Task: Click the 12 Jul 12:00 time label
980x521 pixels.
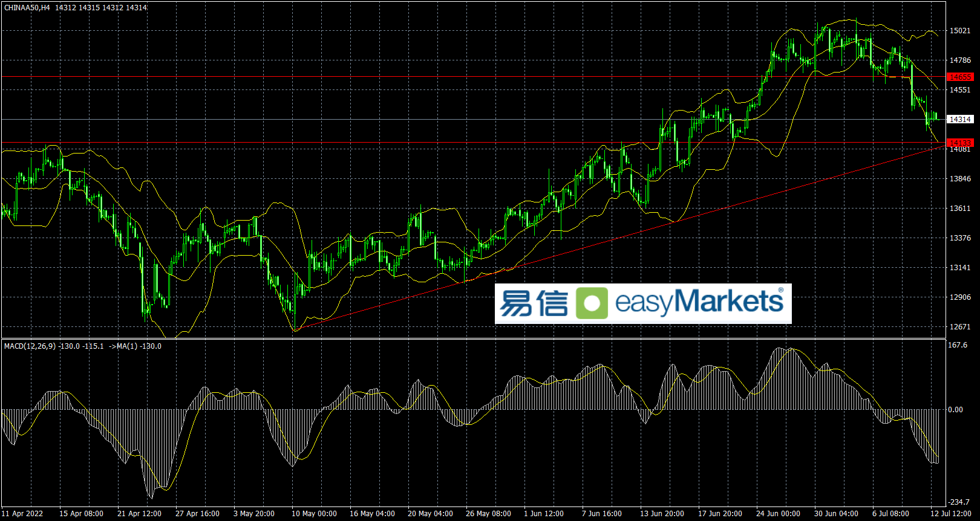Action: (x=951, y=514)
